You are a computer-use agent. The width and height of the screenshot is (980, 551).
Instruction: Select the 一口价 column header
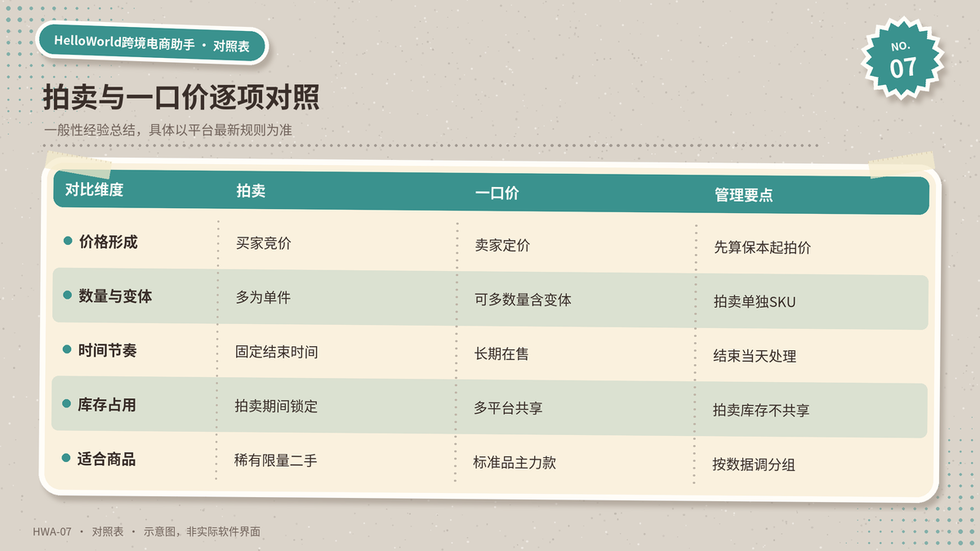(497, 193)
